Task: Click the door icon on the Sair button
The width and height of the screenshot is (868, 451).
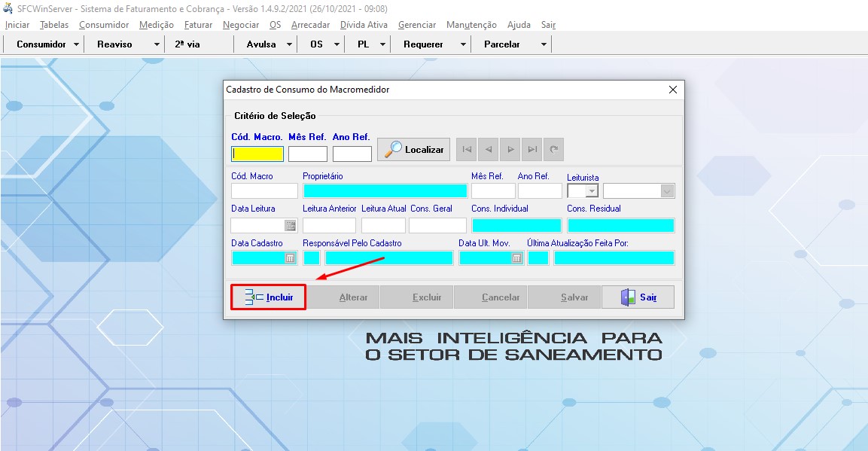Action: tap(628, 297)
